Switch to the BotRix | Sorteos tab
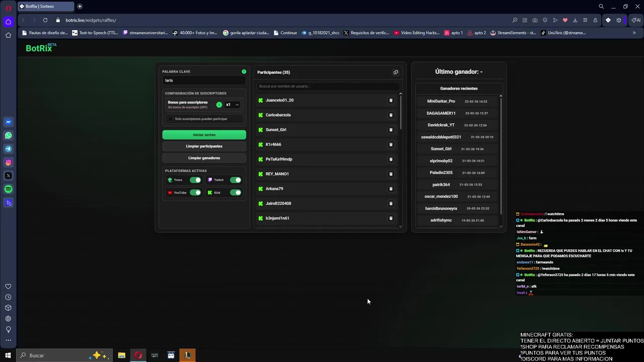Viewport: 644px width, 362px height. pos(46,7)
